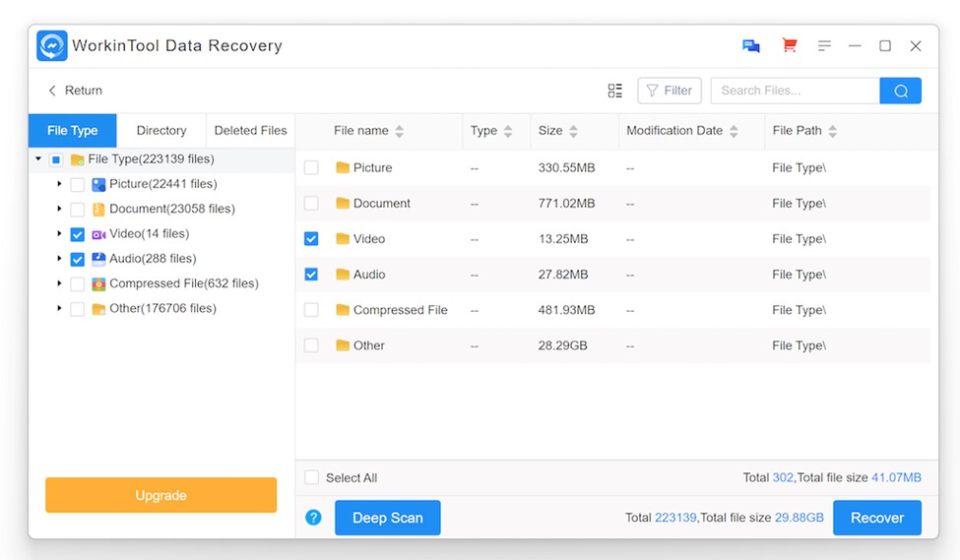Go back with the Return button
960x560 pixels.
75,91
